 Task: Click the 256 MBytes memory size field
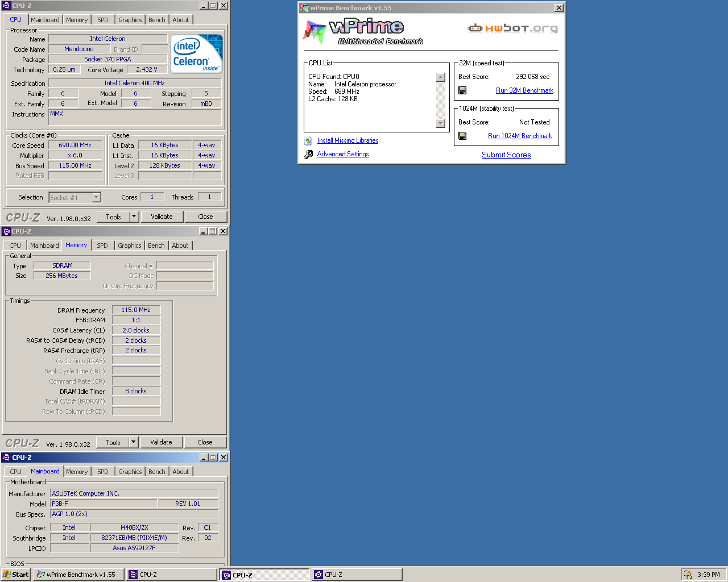point(63,276)
